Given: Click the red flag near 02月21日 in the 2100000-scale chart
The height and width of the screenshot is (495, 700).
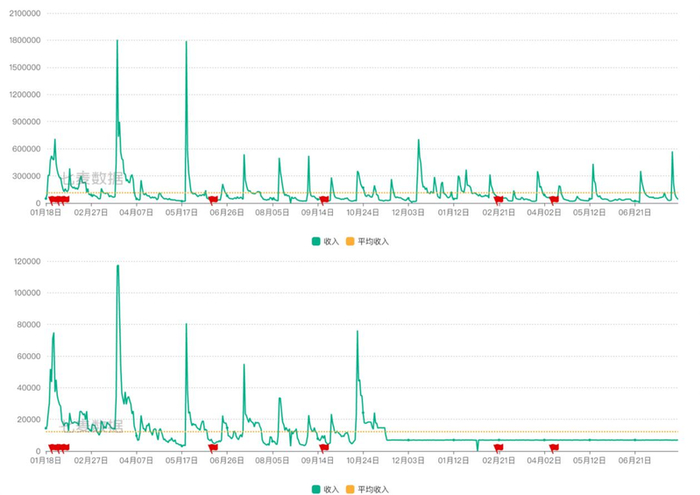Looking at the screenshot, I should pyautogui.click(x=499, y=200).
